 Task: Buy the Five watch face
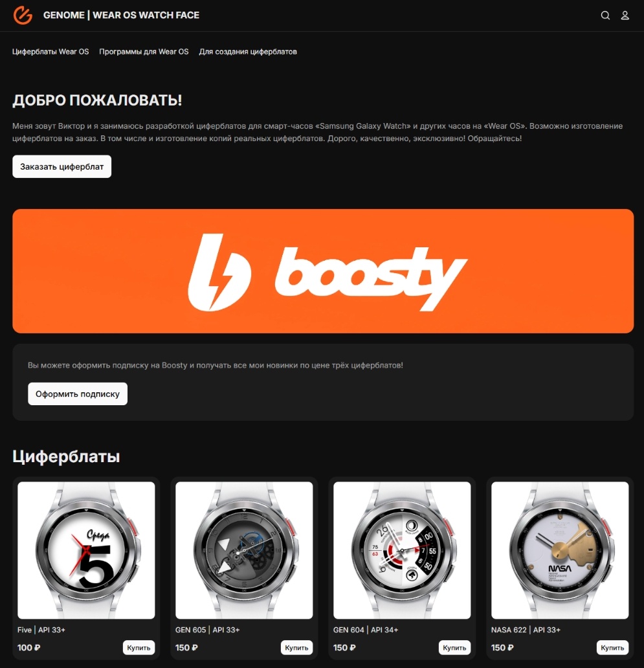pyautogui.click(x=139, y=647)
